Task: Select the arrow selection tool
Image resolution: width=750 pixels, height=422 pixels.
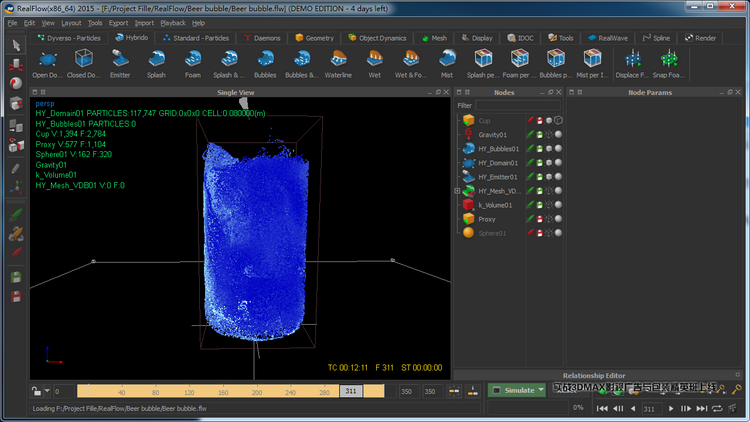Action: point(16,45)
